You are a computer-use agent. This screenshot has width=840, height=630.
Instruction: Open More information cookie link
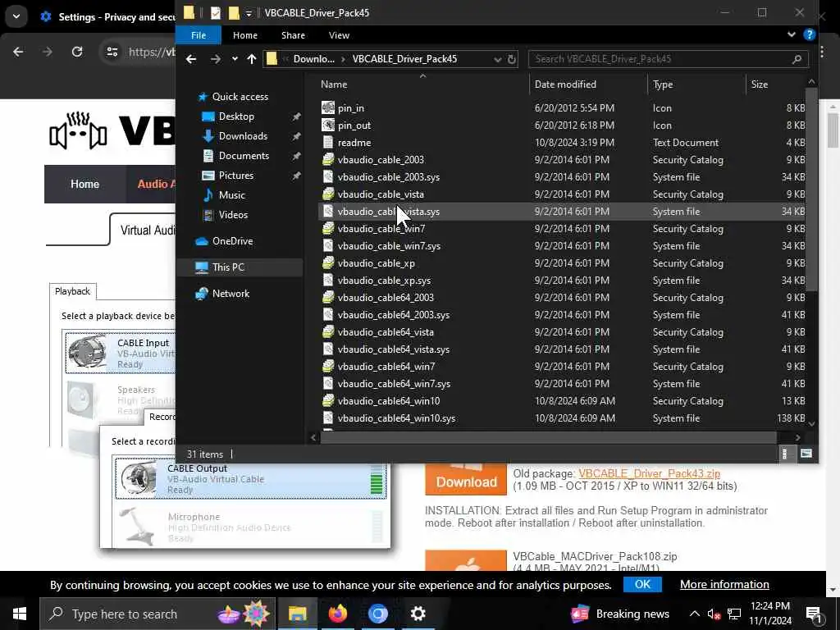pos(724,584)
